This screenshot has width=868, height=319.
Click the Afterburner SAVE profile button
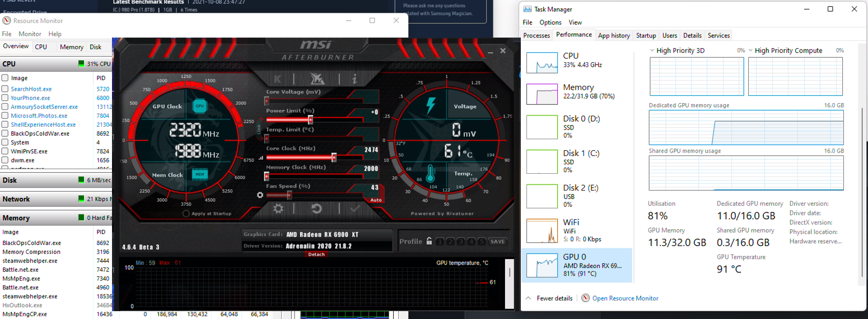(497, 242)
